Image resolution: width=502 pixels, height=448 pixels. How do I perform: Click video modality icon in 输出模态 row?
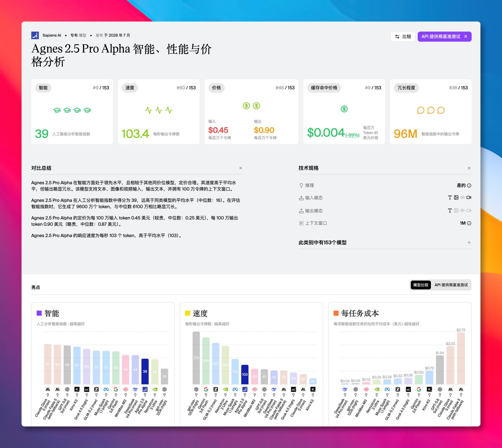pyautogui.click(x=469, y=210)
